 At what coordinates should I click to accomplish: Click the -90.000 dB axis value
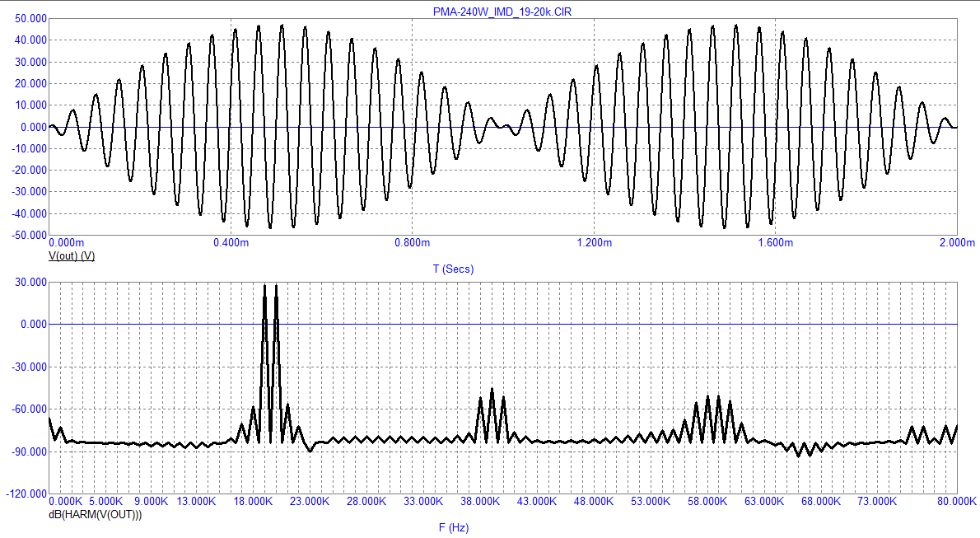click(x=29, y=451)
